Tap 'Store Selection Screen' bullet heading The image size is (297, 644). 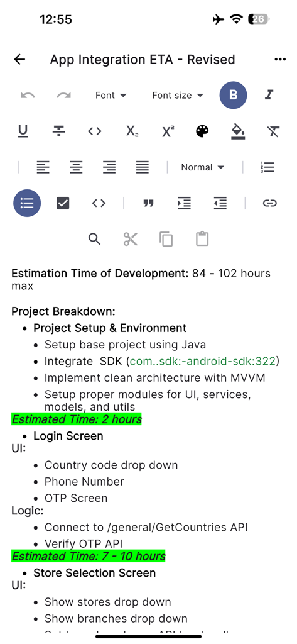94,573
